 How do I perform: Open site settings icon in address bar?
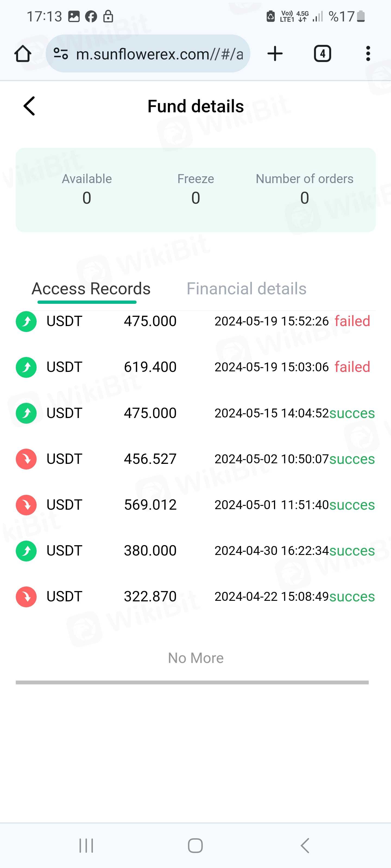61,54
